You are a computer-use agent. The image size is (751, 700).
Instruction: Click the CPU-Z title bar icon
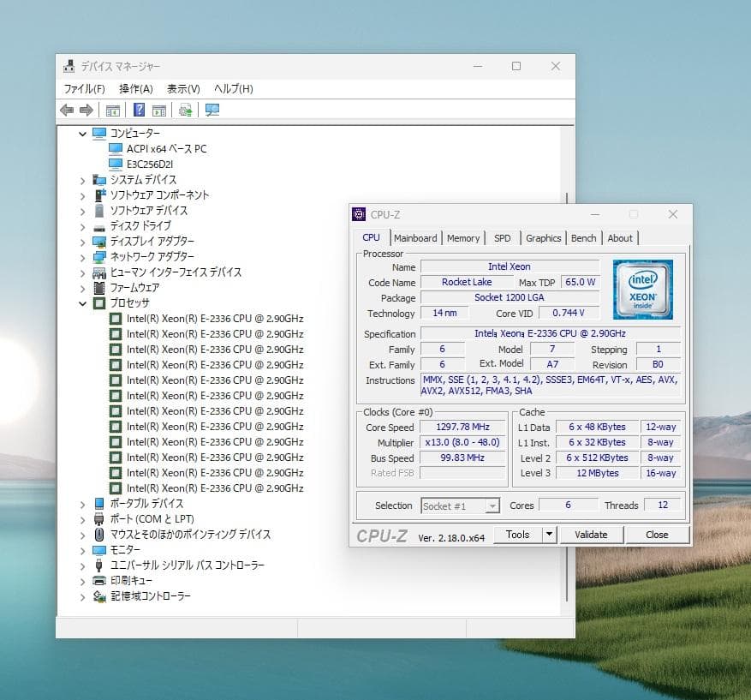pyautogui.click(x=359, y=214)
